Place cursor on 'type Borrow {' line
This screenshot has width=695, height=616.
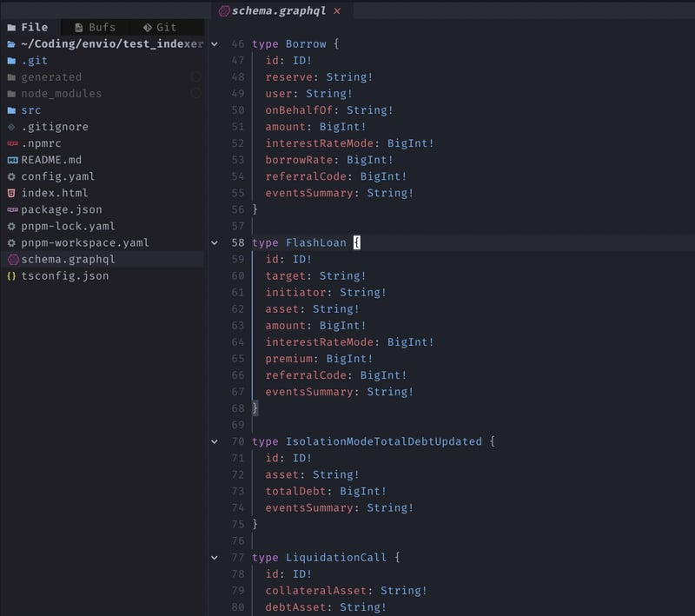click(295, 43)
